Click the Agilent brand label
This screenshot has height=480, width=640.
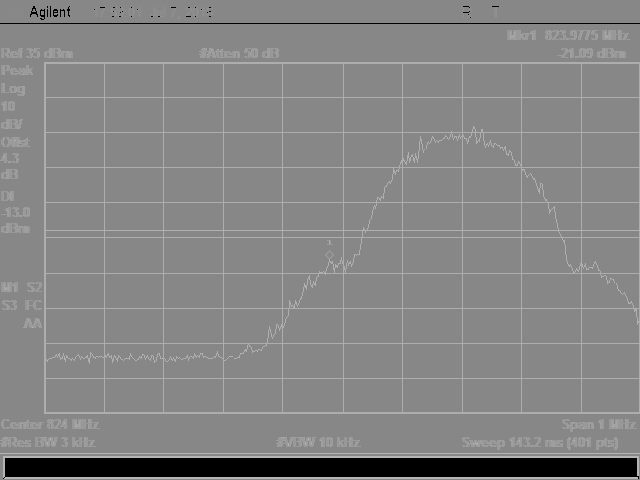[50, 12]
